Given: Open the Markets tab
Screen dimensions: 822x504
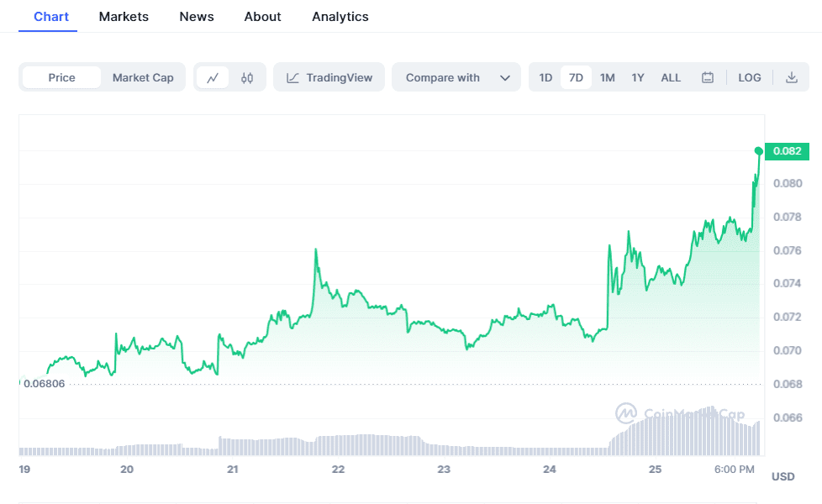Looking at the screenshot, I should [124, 17].
